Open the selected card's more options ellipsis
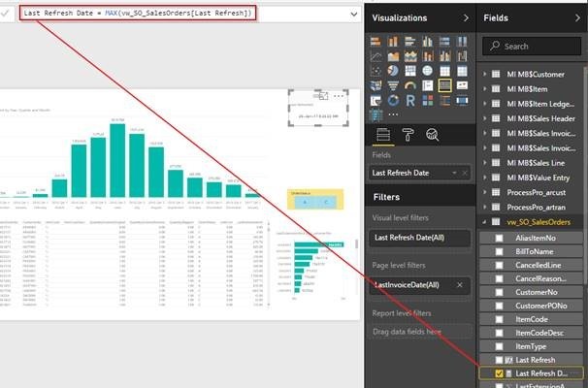588x388 pixels. tap(339, 96)
